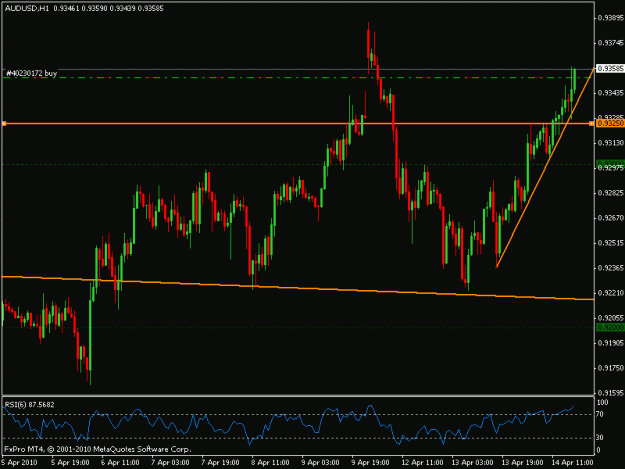Click the RSI scale 100 label
Screen dimensions: 625x469
click(x=602, y=403)
